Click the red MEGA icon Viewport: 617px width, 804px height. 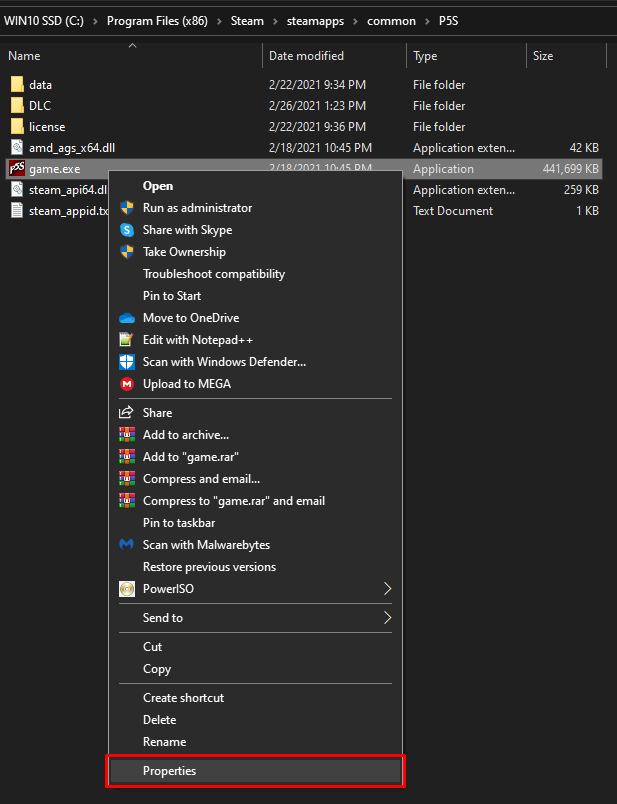127,384
